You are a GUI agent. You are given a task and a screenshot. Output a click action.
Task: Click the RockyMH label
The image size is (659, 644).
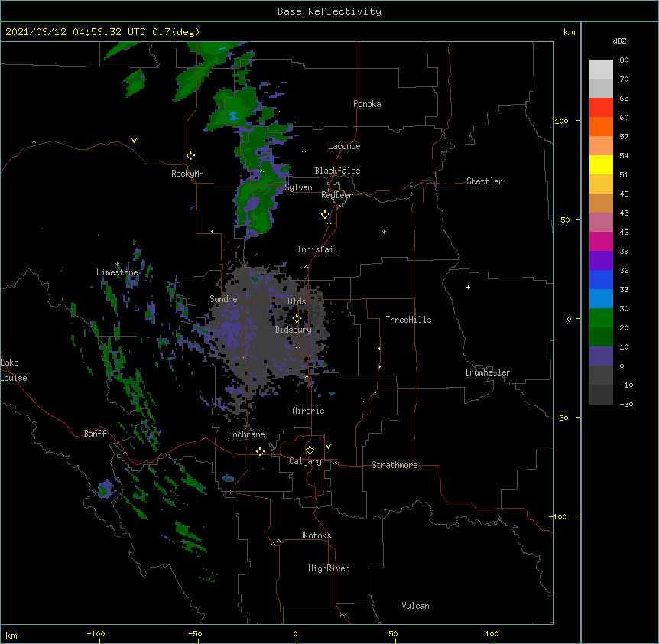[x=187, y=173]
